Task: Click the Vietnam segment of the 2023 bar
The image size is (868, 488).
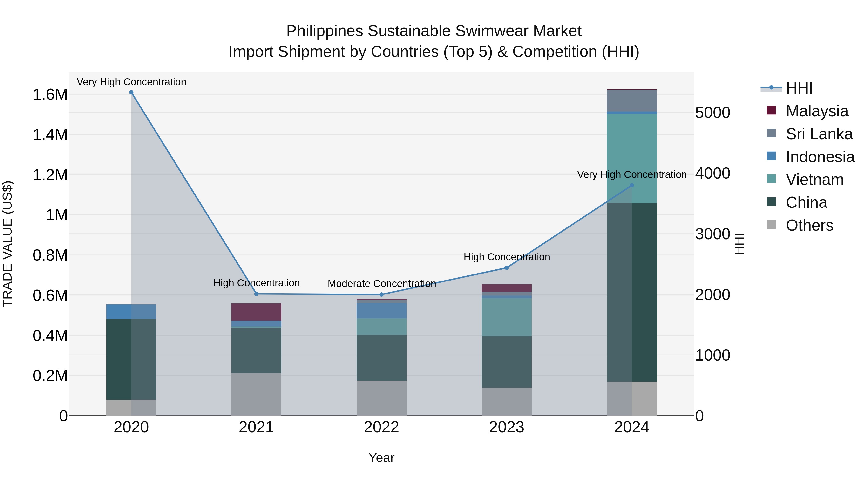Action: coord(506,317)
